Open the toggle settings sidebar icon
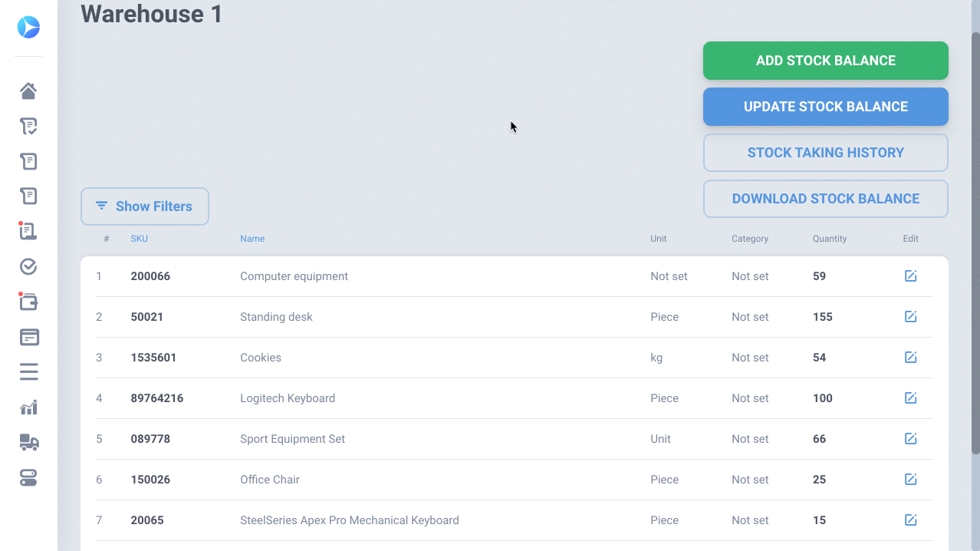 [x=28, y=478]
